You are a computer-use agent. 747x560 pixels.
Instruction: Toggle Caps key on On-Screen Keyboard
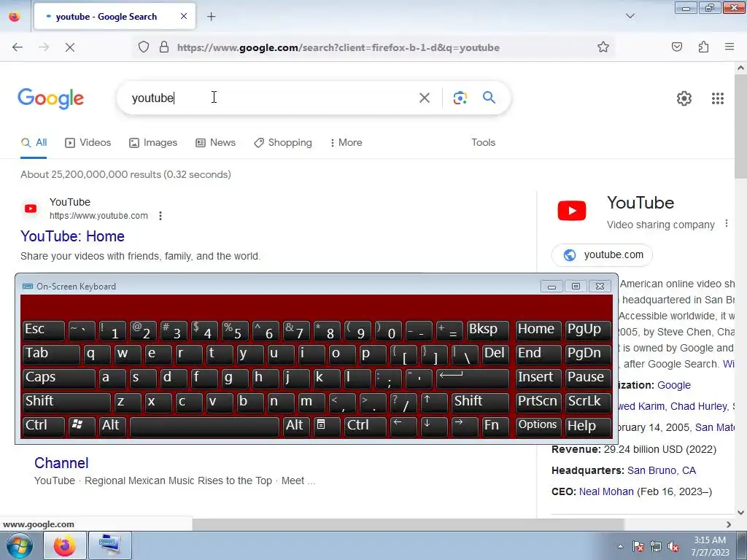[58, 378]
